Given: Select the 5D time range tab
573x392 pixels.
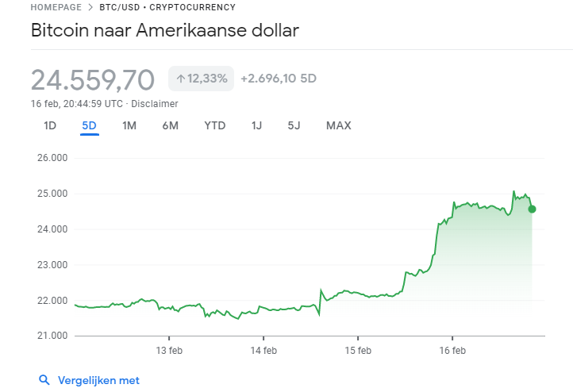Looking at the screenshot, I should pyautogui.click(x=89, y=125).
